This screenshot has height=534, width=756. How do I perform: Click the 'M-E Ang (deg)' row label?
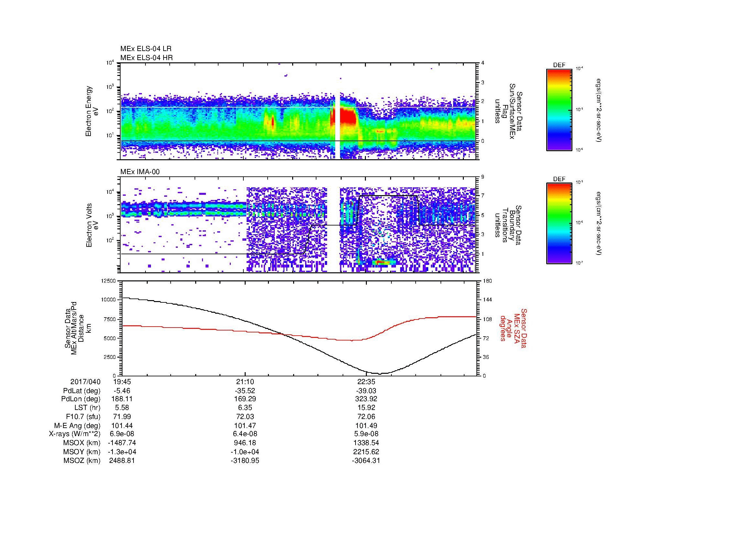tap(77, 426)
